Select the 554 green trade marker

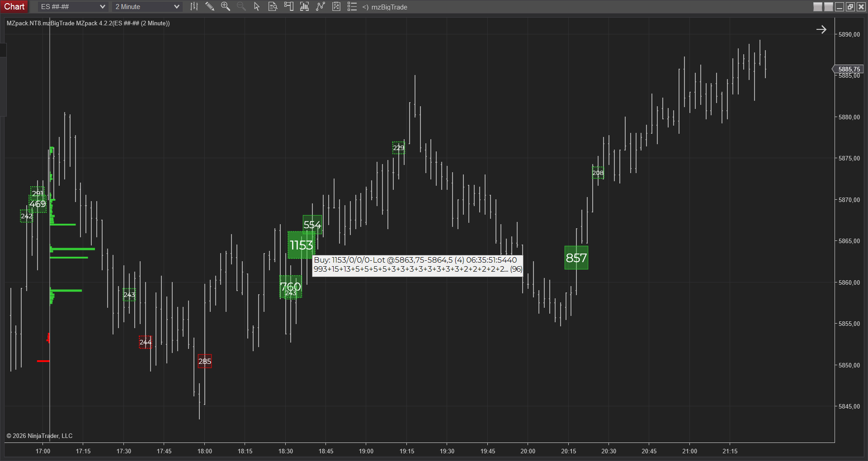(x=312, y=225)
